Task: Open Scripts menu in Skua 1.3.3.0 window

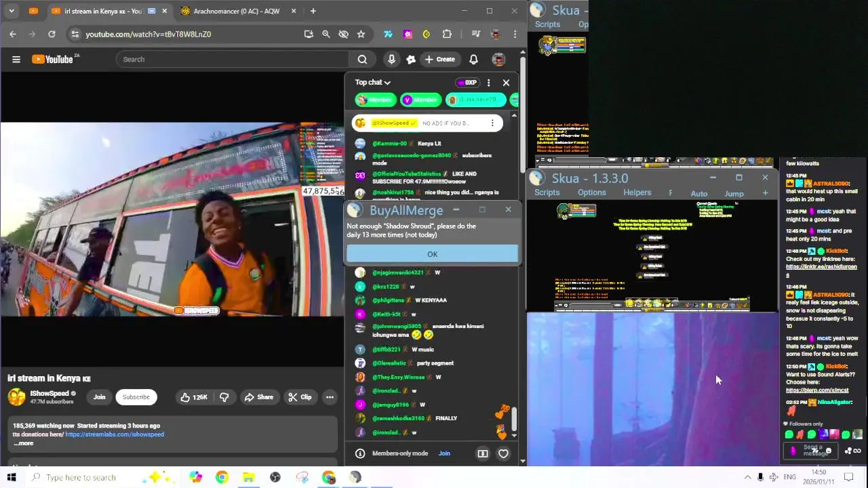Action: pyautogui.click(x=547, y=192)
